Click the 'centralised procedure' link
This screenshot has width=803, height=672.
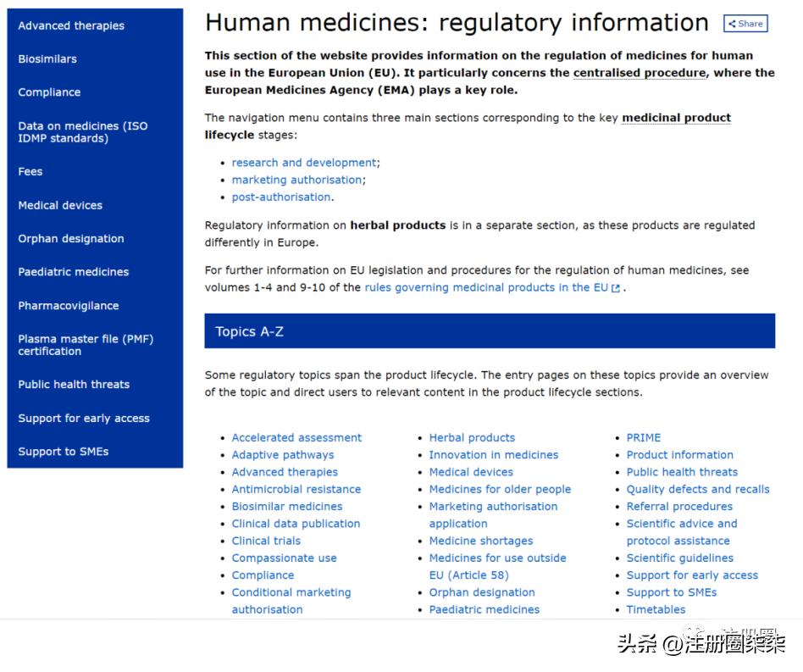(638, 72)
